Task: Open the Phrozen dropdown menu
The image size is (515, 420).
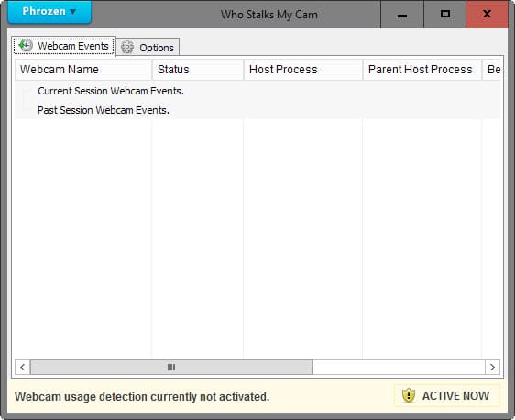Action: tap(49, 12)
